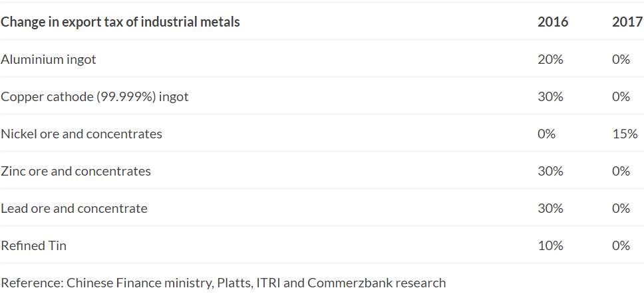Click Zinc ore's 30% value for 2016
The width and height of the screenshot is (644, 294).
click(x=550, y=171)
